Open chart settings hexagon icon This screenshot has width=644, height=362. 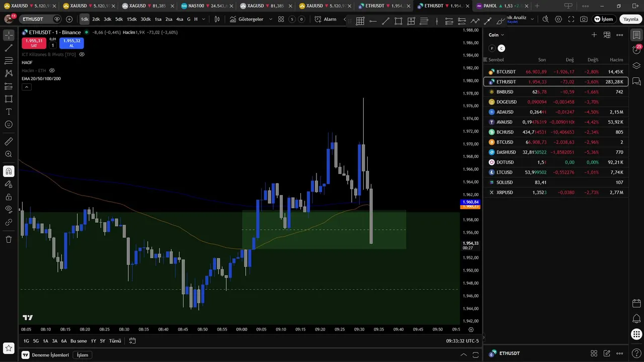click(x=558, y=19)
